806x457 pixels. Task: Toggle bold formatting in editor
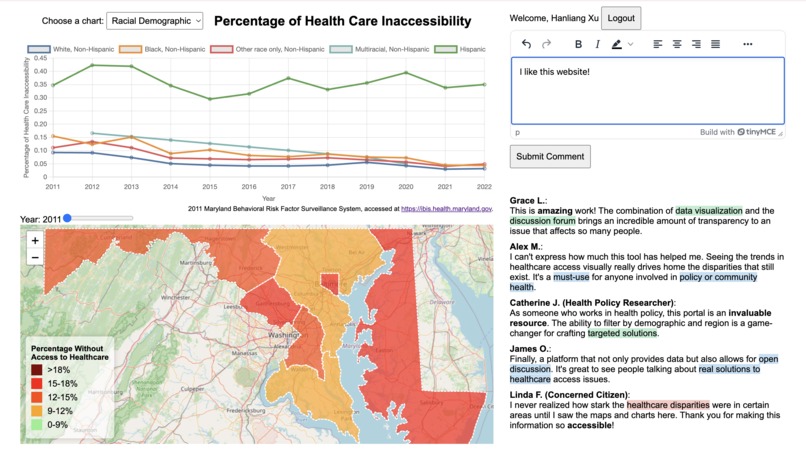[578, 44]
